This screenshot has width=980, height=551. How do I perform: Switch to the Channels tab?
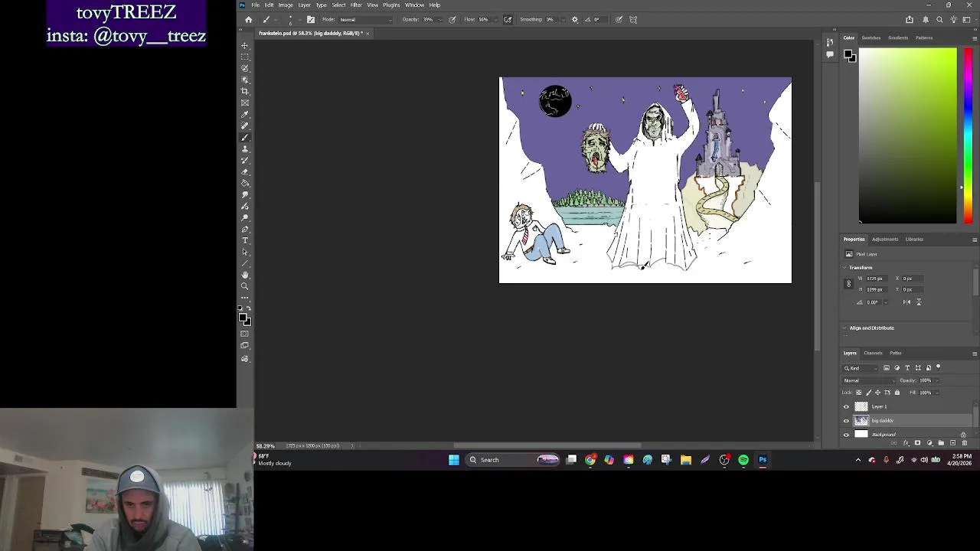(873, 353)
